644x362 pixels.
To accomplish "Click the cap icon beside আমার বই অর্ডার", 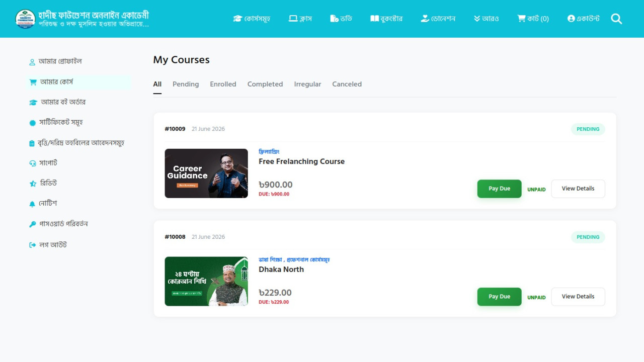I will pyautogui.click(x=33, y=102).
